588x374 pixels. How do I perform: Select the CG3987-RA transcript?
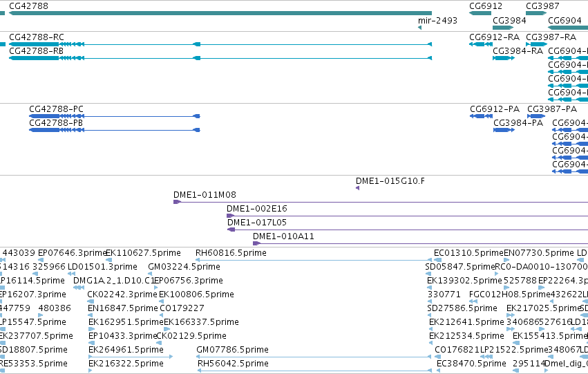tap(537, 44)
